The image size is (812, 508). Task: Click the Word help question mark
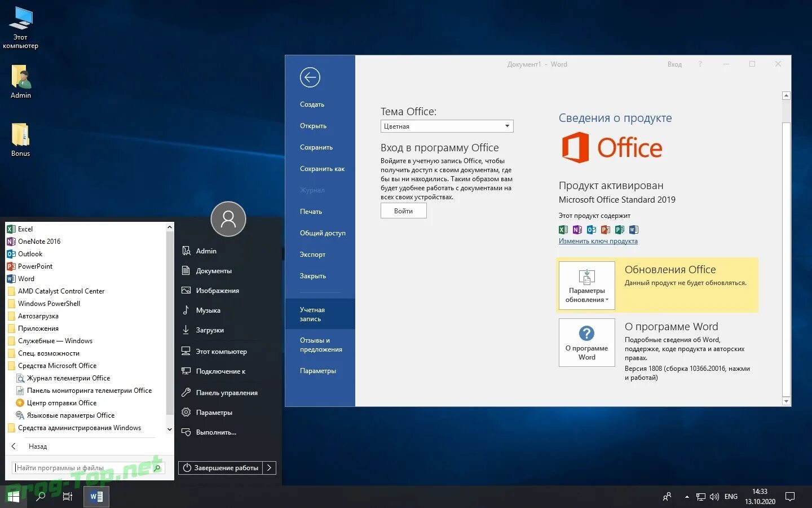point(700,64)
